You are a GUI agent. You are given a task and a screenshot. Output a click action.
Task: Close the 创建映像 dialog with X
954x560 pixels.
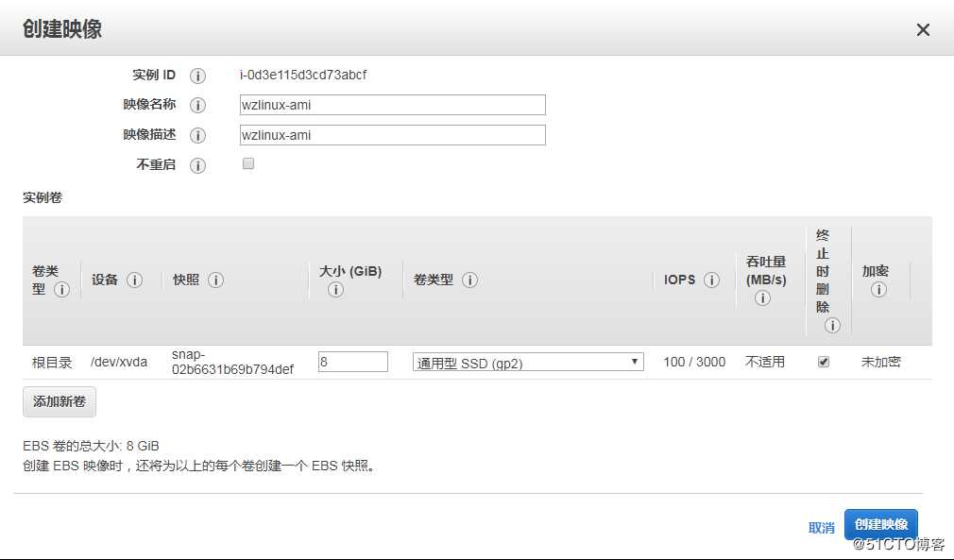click(x=923, y=30)
